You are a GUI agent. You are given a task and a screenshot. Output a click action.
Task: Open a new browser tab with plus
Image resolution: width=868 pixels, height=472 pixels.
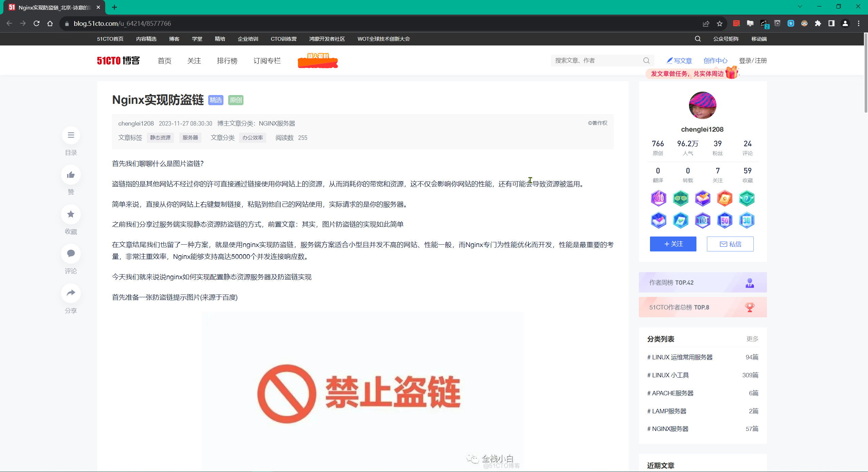(114, 7)
